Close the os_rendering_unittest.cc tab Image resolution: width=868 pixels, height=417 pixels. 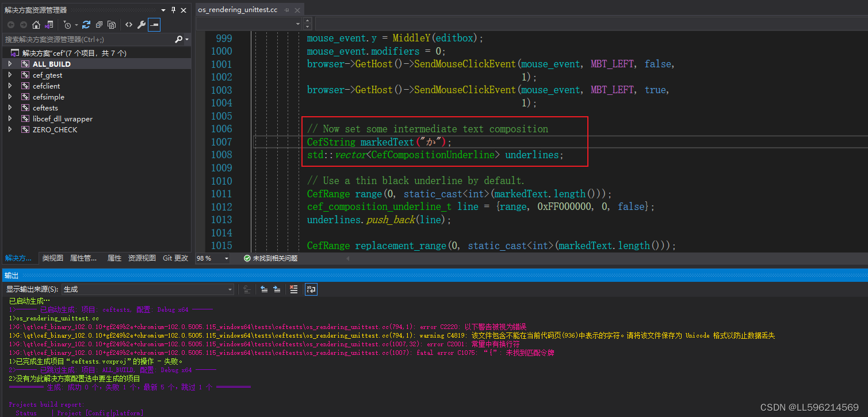tap(297, 10)
